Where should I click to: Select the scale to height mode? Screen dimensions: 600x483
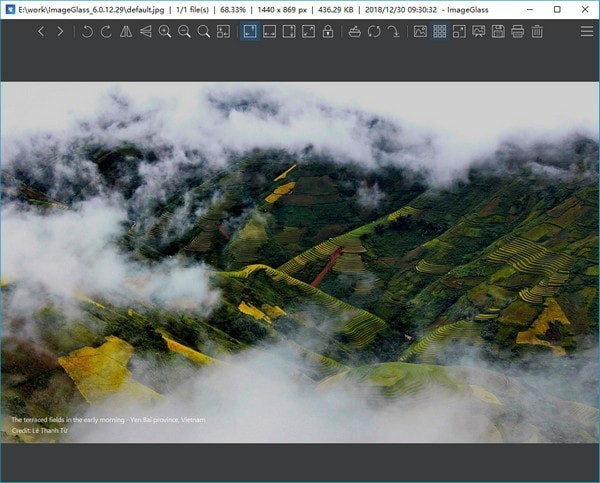pyautogui.click(x=288, y=32)
